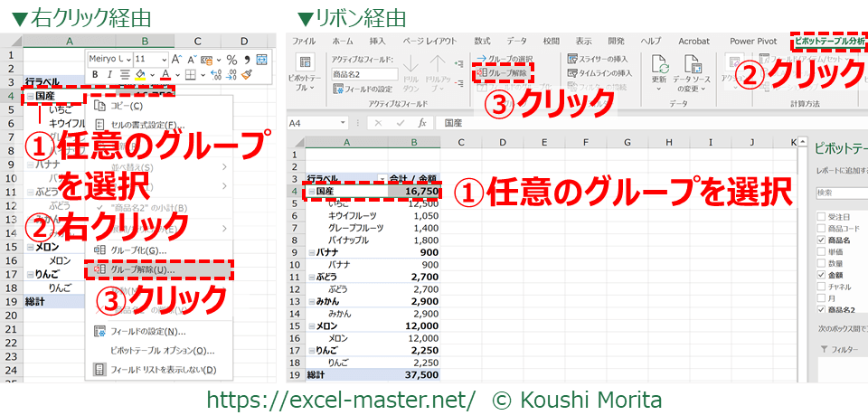Viewport: 868px width, 415px height.
Task: Uncheck the 金額 field checkbox
Action: (x=820, y=275)
